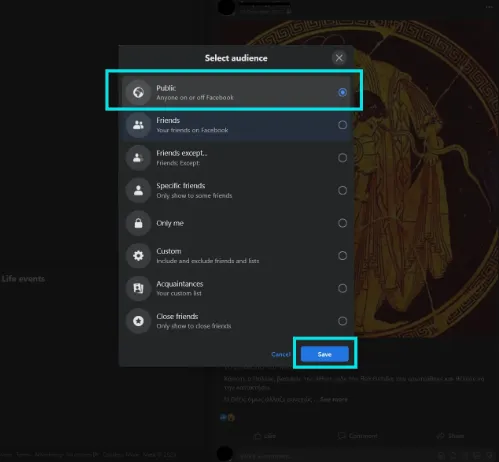Click the person icon beside Specific friends
The width and height of the screenshot is (499, 462).
pyautogui.click(x=138, y=190)
